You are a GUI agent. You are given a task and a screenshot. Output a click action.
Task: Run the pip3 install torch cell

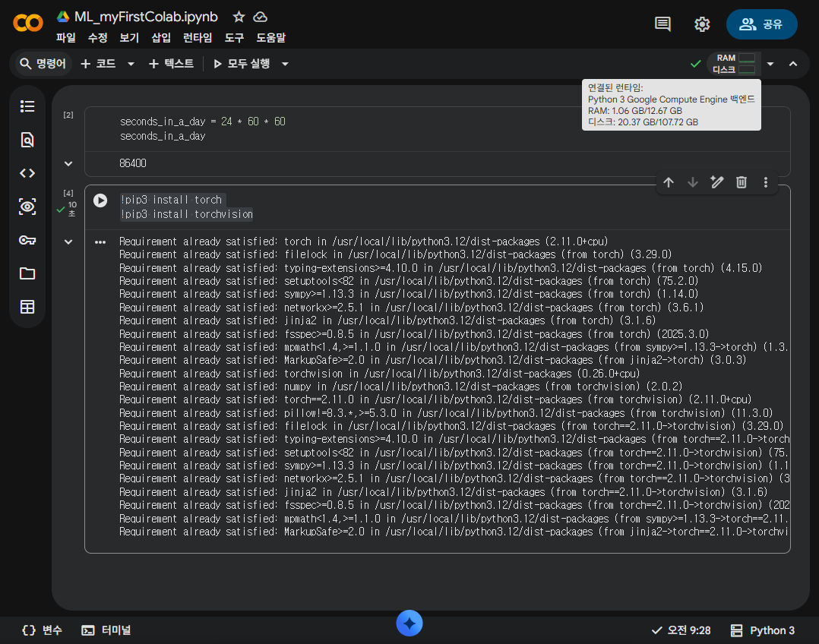coord(100,200)
